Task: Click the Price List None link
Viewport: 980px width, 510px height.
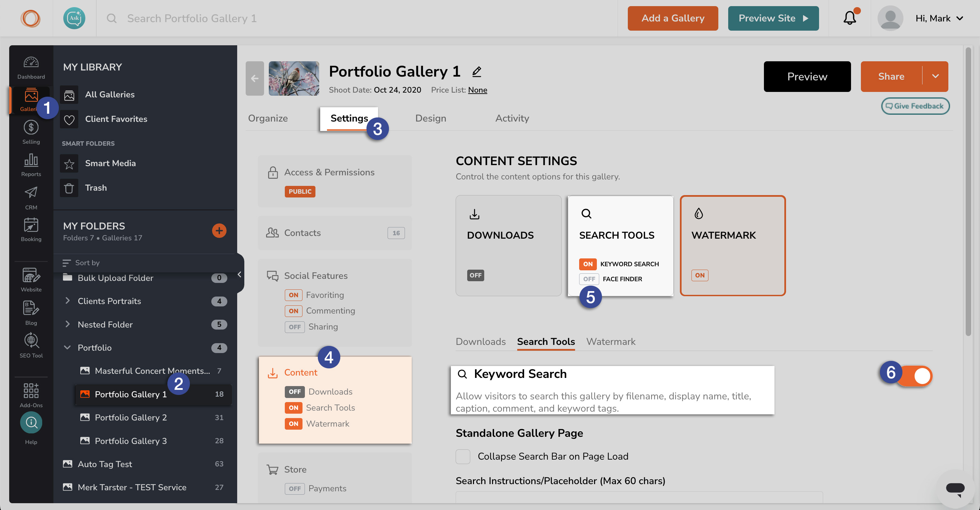Action: 477,90
